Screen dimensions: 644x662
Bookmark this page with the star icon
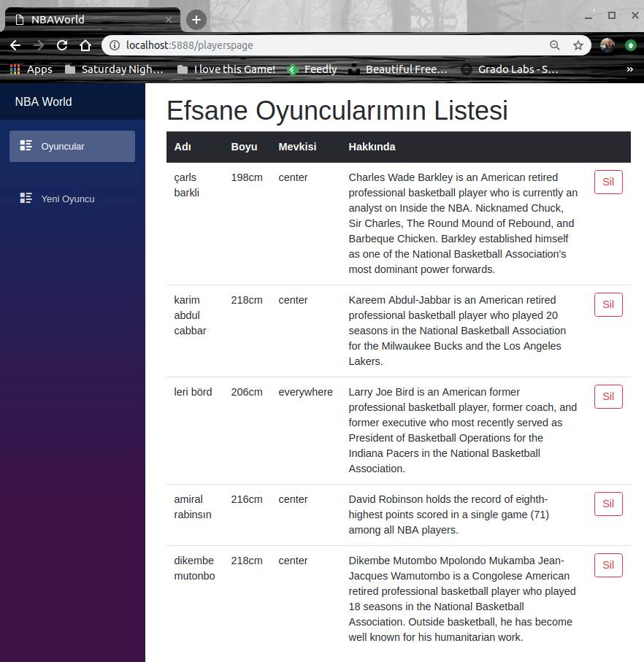[578, 45]
